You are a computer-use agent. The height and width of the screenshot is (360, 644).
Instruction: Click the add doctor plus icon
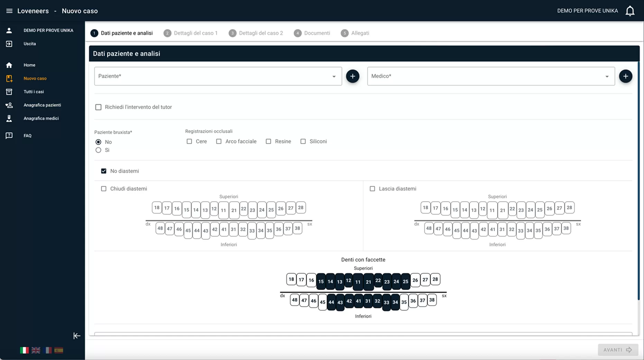click(x=625, y=76)
